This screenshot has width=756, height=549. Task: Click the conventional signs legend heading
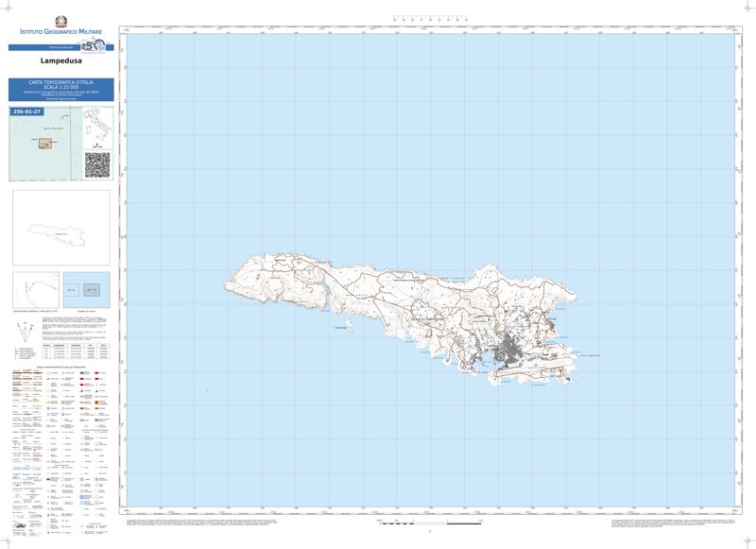(x=61, y=367)
